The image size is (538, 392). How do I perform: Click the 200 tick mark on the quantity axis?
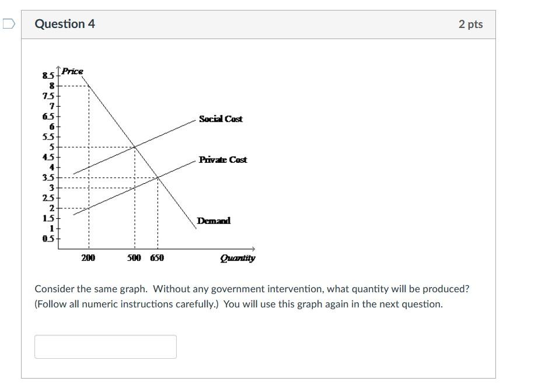(x=88, y=257)
